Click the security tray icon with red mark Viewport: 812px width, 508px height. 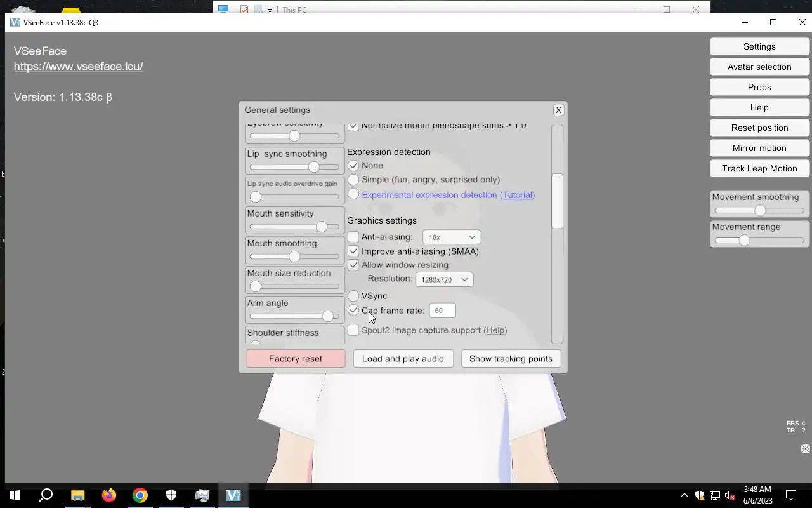(x=700, y=495)
